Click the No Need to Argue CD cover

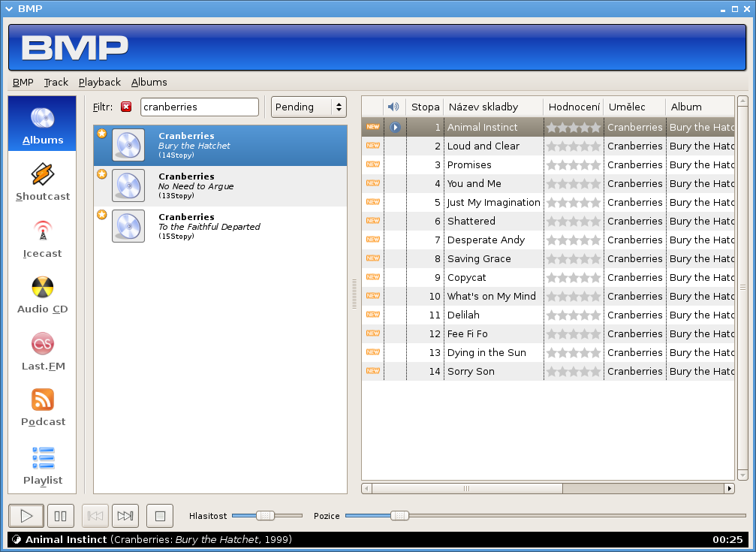(128, 186)
